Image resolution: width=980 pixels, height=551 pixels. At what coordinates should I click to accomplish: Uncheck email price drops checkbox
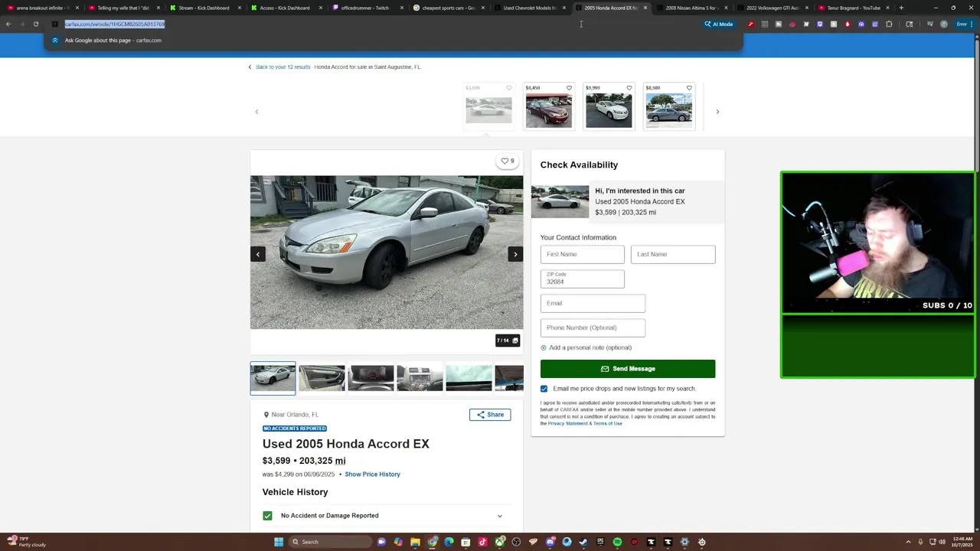[x=544, y=389]
